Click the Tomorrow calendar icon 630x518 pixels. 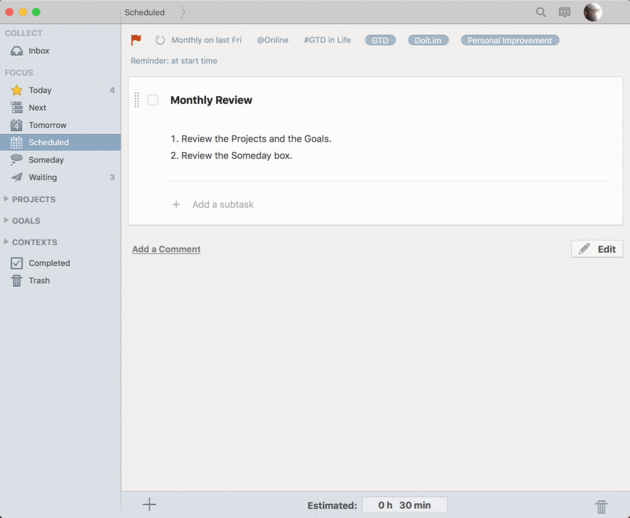pos(16,125)
